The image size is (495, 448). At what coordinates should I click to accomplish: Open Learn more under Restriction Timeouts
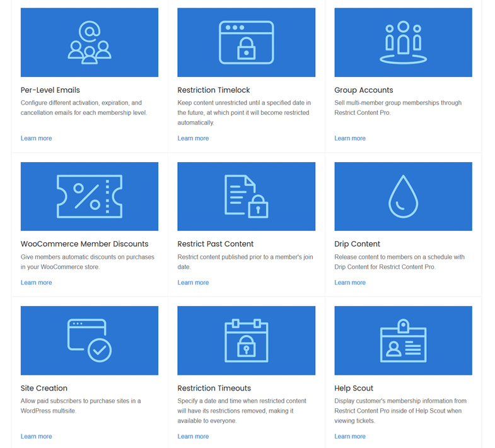pyautogui.click(x=193, y=436)
